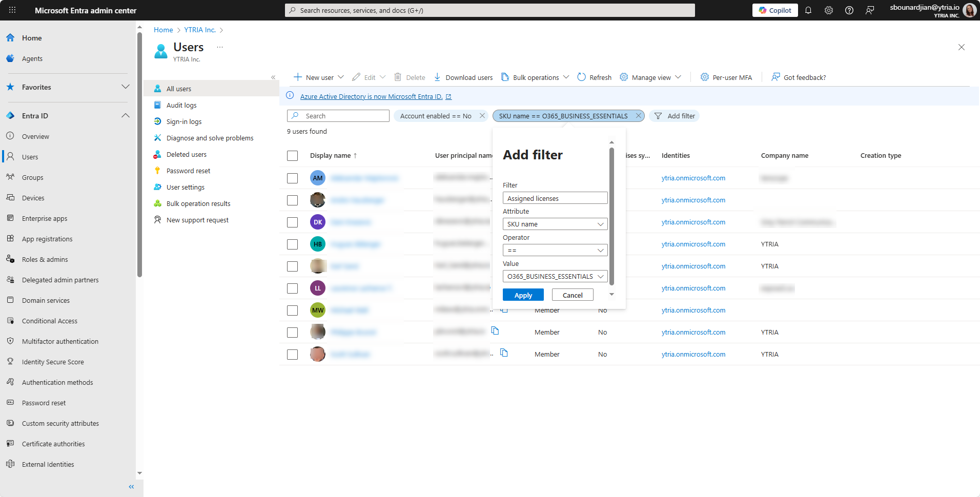
Task: Open Devices in the sidebar
Action: (x=33, y=198)
